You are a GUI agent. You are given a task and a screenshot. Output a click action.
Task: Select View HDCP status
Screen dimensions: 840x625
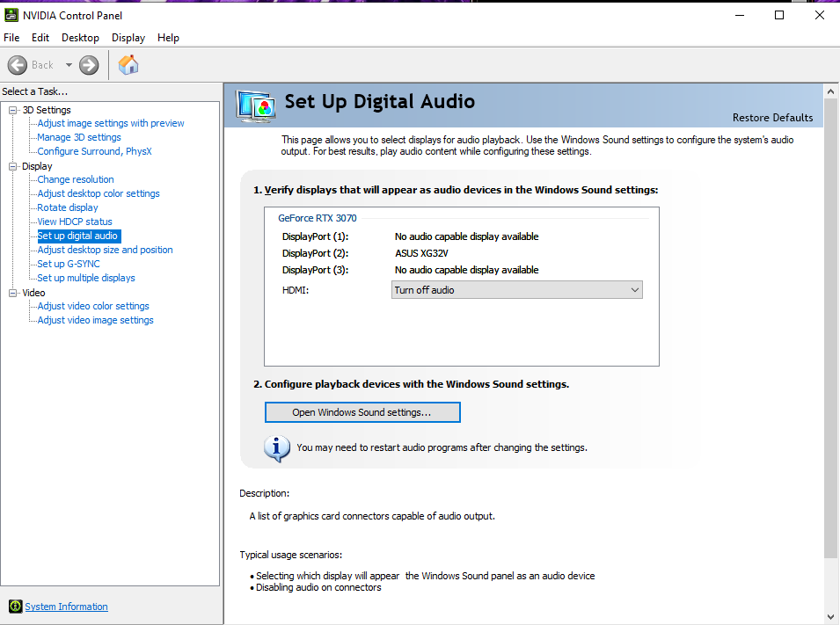pos(75,222)
